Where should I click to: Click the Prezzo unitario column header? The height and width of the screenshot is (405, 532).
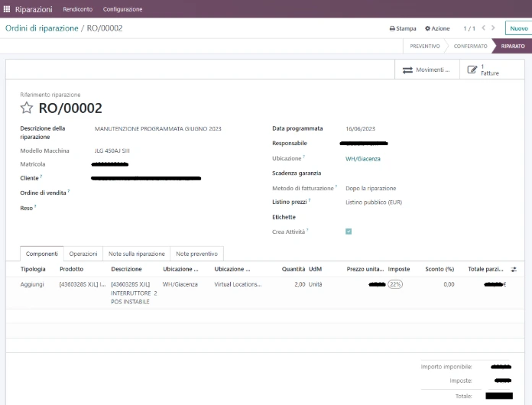point(365,269)
